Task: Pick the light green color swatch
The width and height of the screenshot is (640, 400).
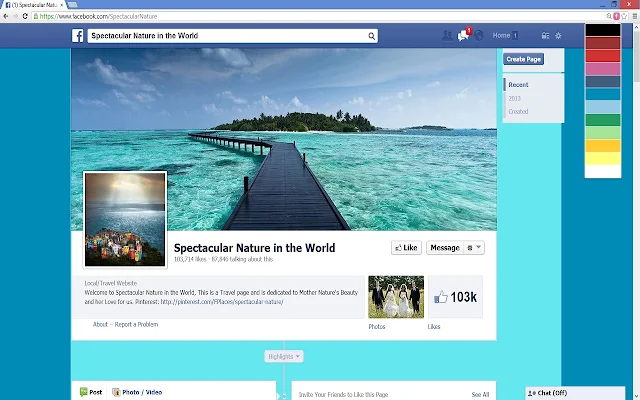Action: tap(603, 133)
